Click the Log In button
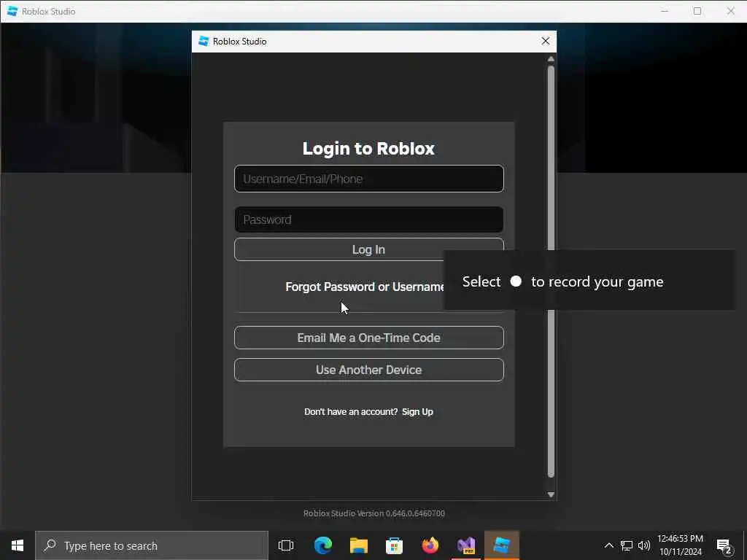The height and width of the screenshot is (560, 747). coord(368,249)
